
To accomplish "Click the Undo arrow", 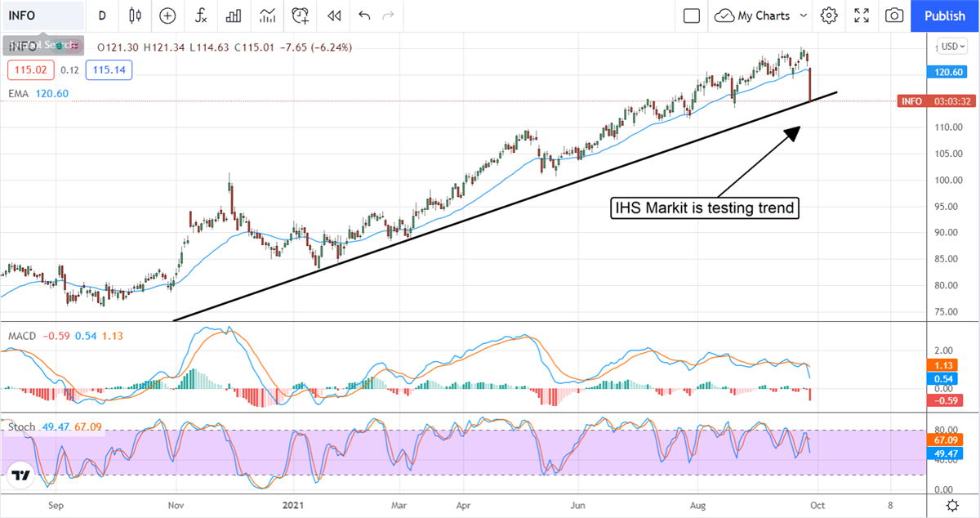I will pyautogui.click(x=364, y=16).
